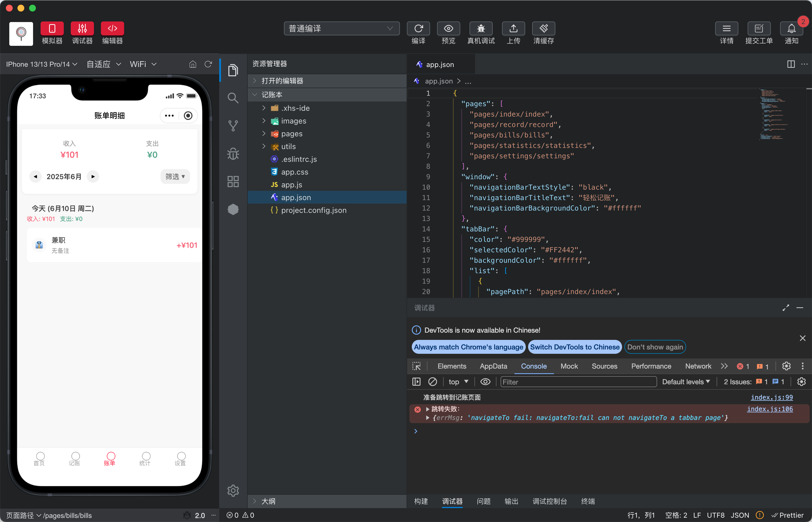Click Always match Chrome's language
Image resolution: width=812 pixels, height=522 pixels.
(x=468, y=347)
